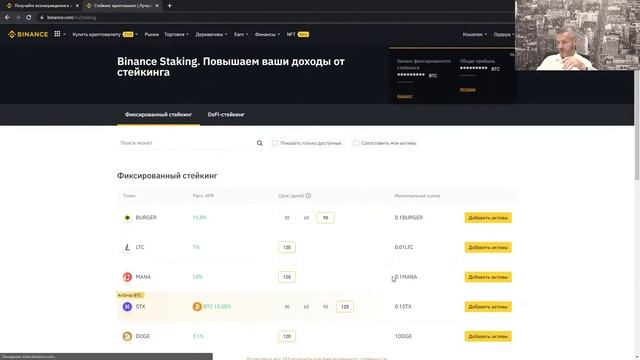
Task: Open the account link under staking balance
Action: pyautogui.click(x=404, y=96)
